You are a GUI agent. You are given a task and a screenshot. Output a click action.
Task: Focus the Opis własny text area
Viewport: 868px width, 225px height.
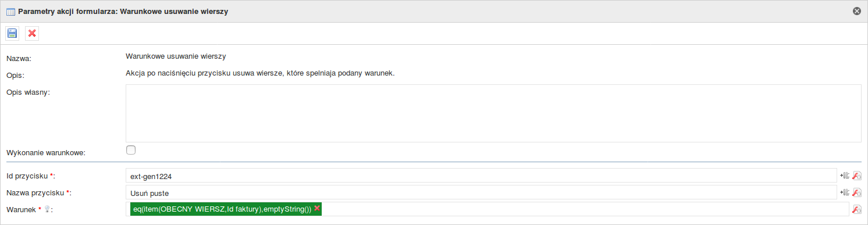pyautogui.click(x=493, y=113)
